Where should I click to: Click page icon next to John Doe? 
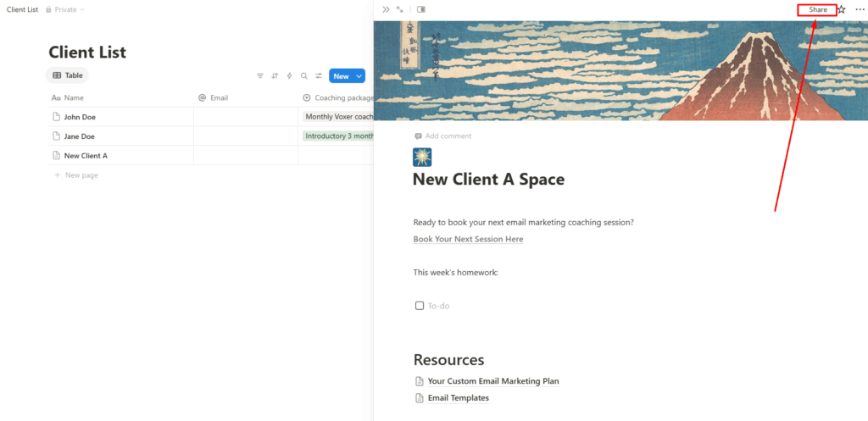[x=55, y=117]
